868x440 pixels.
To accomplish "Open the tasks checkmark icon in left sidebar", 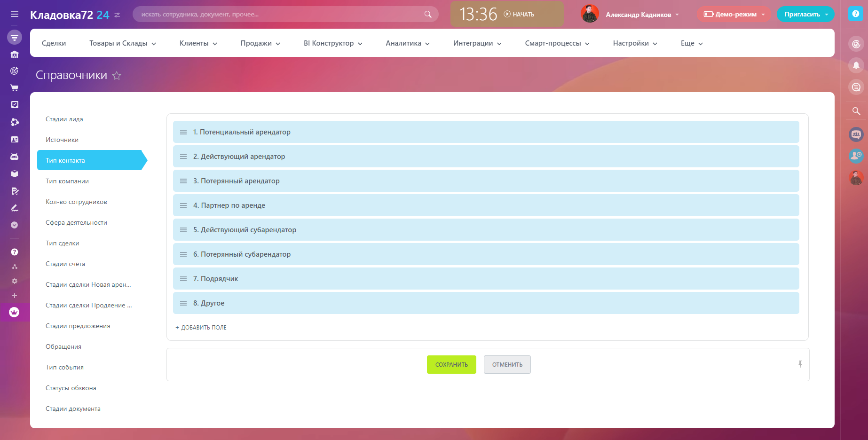I will [15, 105].
